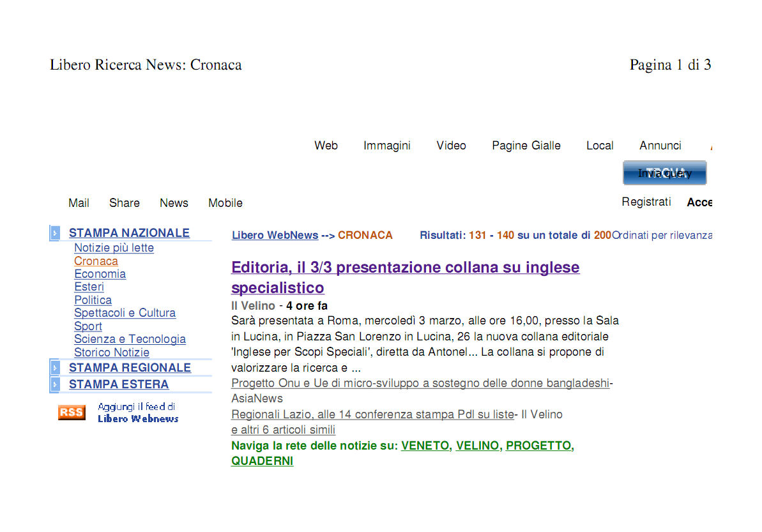Click Aggiungi il feed di Libero Webnews
Viewport: 762px width, 532px height.
138,413
